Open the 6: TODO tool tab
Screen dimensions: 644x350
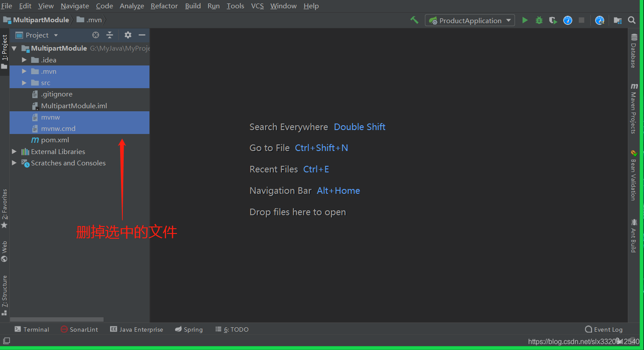pyautogui.click(x=232, y=329)
